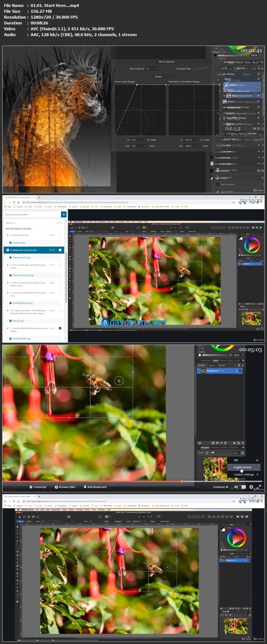Click the Navigator zoom slider in 00:05:03 frame
267x644 pixels.
[x=220, y=453]
